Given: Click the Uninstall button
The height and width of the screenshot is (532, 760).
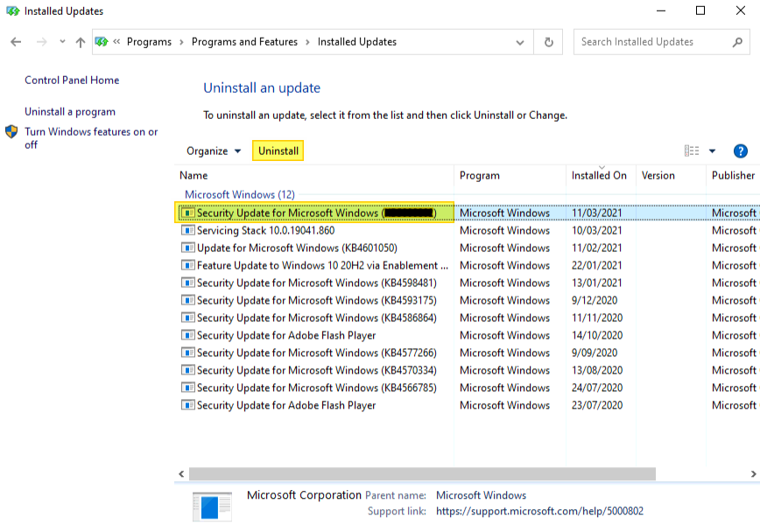Looking at the screenshot, I should point(278,150).
